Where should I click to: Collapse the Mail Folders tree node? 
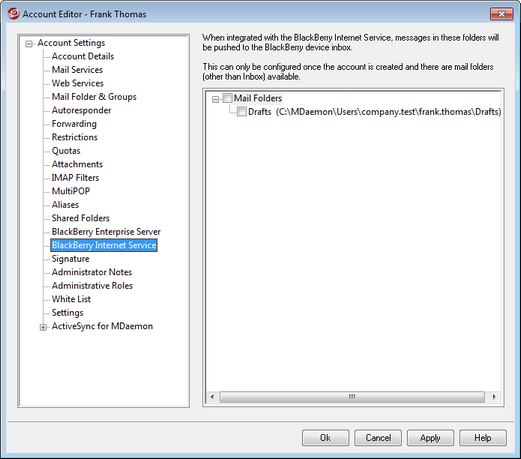pyautogui.click(x=215, y=99)
